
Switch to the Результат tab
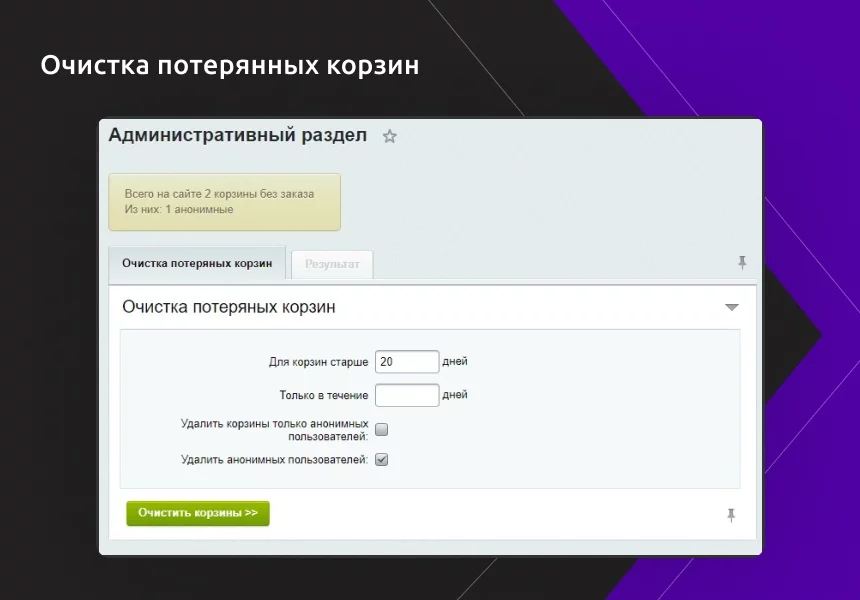[x=332, y=264]
